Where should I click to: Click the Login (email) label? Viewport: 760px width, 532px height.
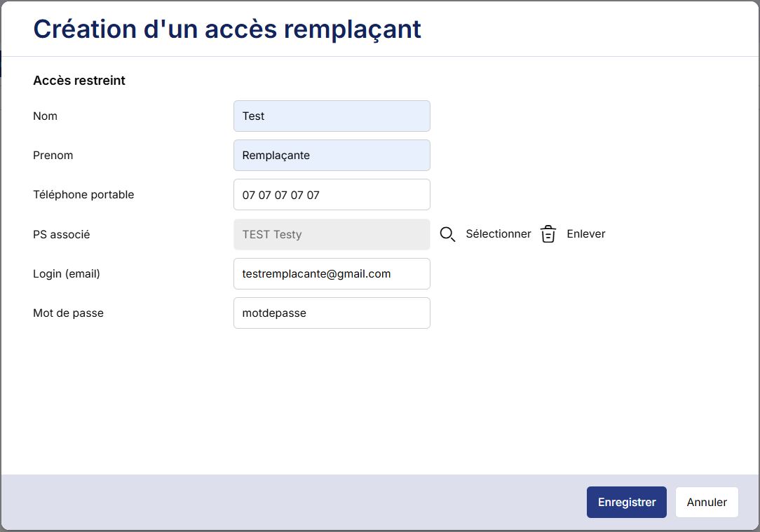point(67,274)
